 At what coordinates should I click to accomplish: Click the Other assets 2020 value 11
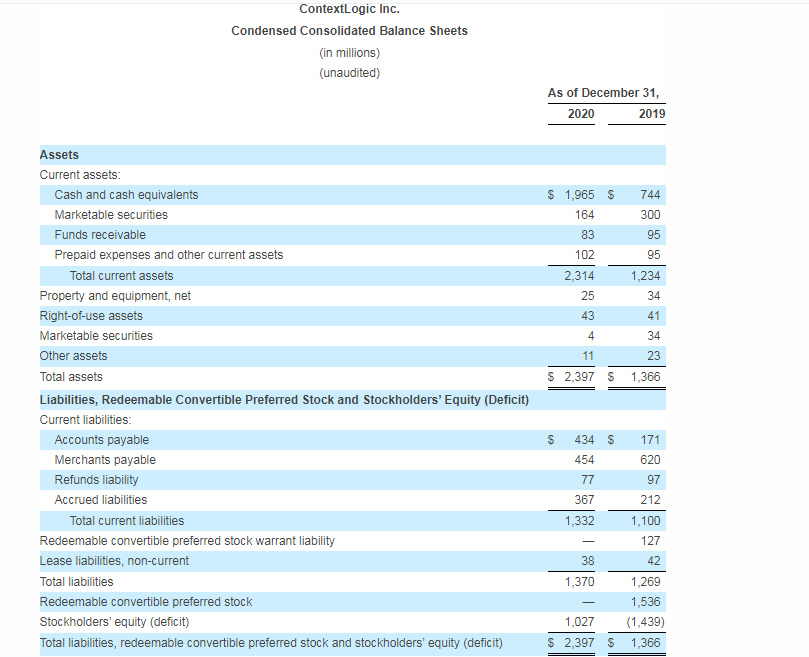[588, 356]
